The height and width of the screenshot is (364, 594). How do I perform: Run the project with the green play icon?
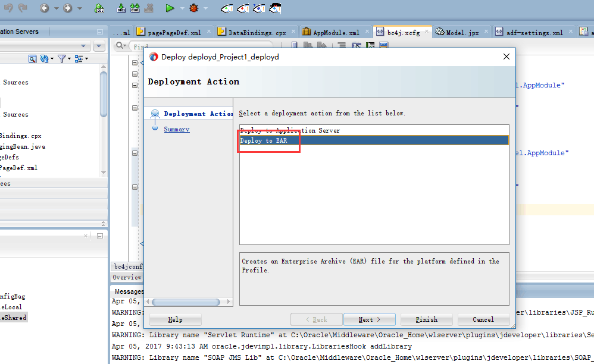(x=170, y=8)
